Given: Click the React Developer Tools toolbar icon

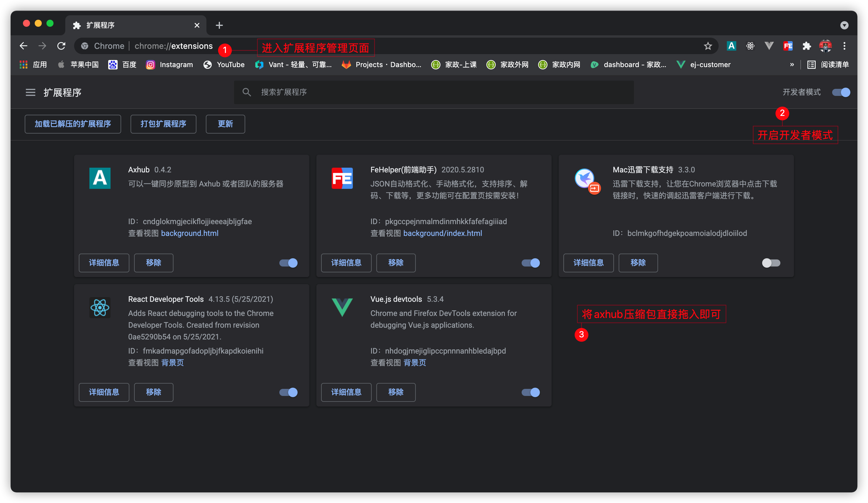Looking at the screenshot, I should point(750,46).
